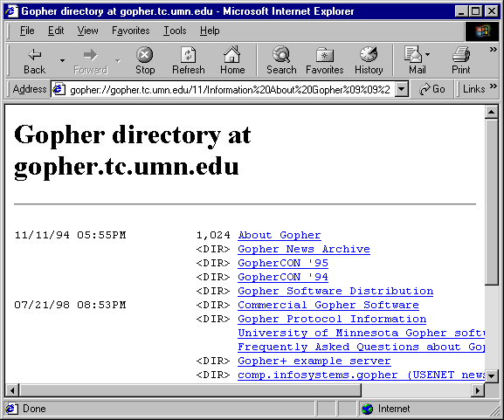Open the Back button history dropdown arrow
Viewport: 504px width, 420px height.
[x=62, y=60]
